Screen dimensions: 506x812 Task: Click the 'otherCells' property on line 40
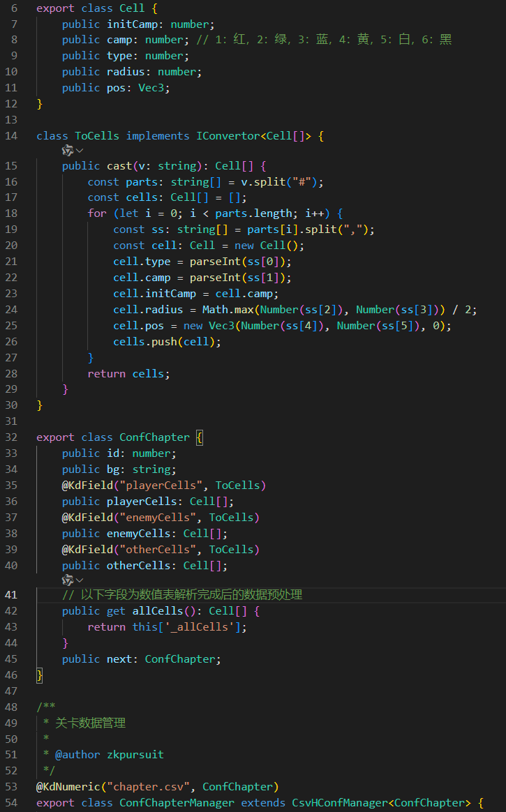coord(139,566)
